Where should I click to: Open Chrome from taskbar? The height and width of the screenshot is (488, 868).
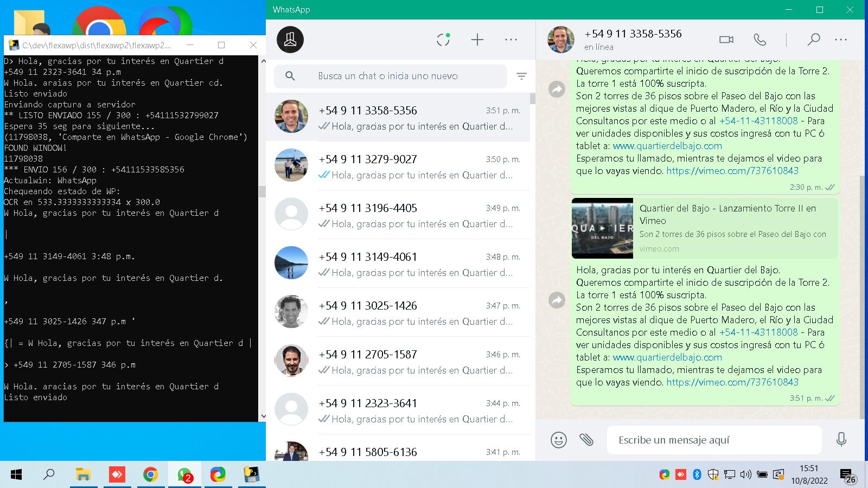pyautogui.click(x=150, y=475)
